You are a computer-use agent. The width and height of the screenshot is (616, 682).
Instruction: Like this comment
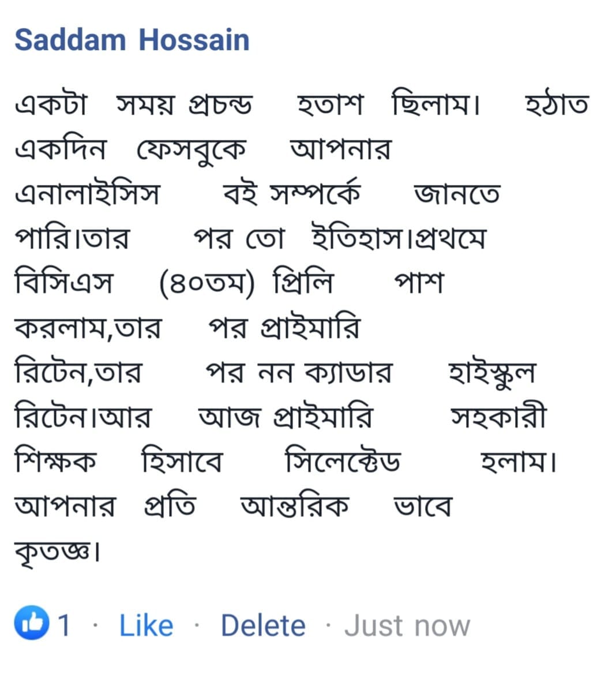146,625
